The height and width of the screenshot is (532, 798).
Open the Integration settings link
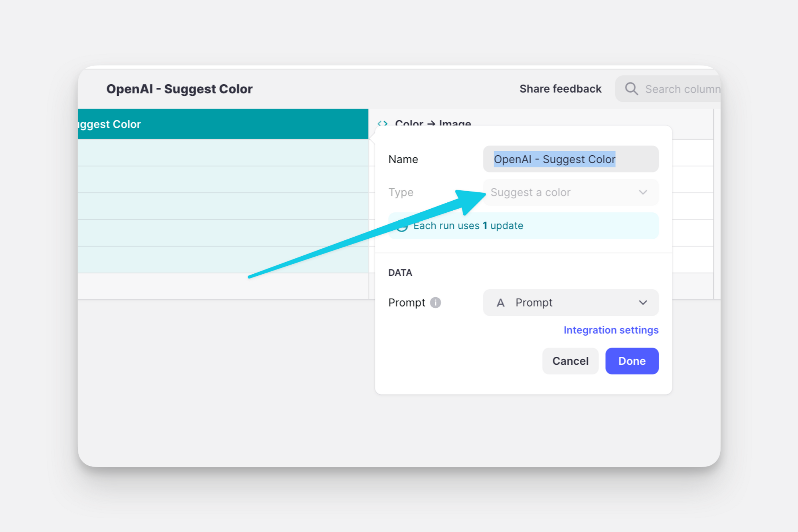(x=611, y=330)
